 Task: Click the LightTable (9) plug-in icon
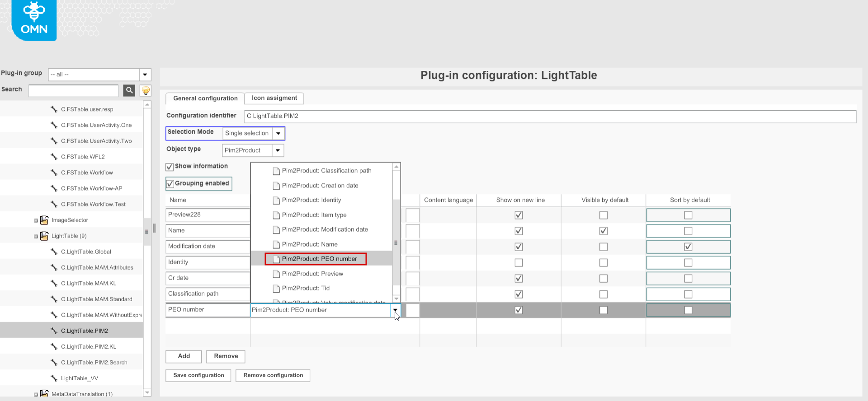click(x=44, y=236)
